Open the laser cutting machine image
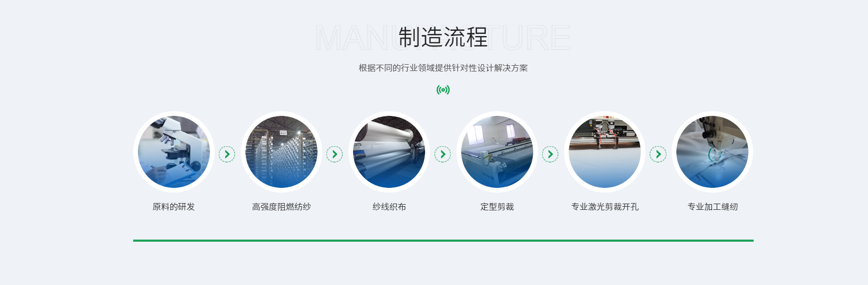Image resolution: width=868 pixels, height=285 pixels. (605, 152)
